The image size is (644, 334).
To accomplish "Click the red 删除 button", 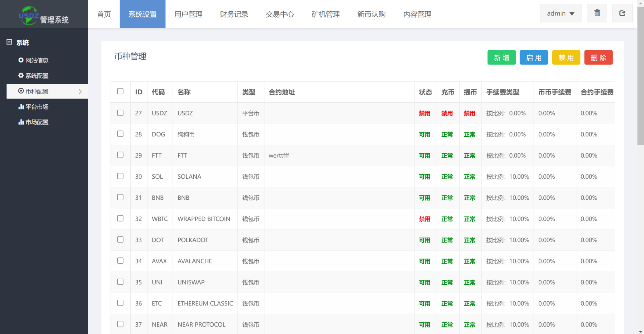I will (x=598, y=58).
